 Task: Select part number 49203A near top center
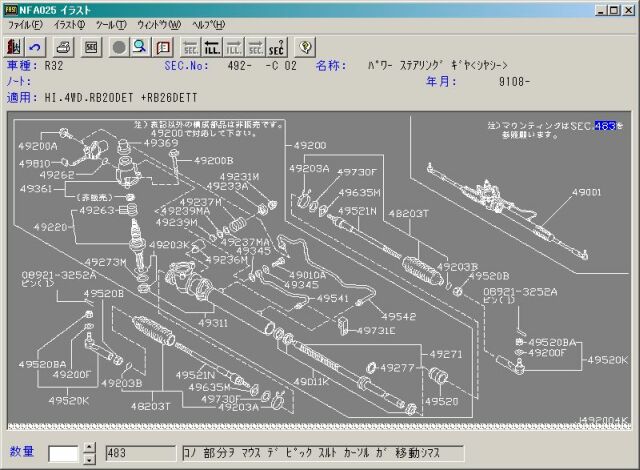309,168
